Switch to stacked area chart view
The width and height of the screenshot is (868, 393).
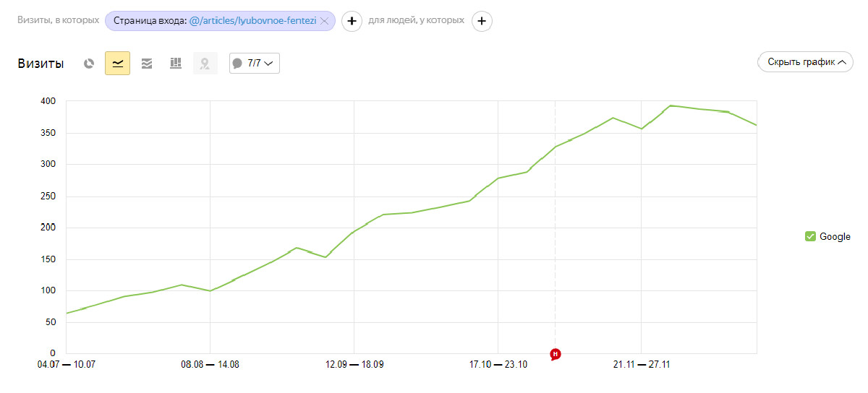(x=147, y=64)
